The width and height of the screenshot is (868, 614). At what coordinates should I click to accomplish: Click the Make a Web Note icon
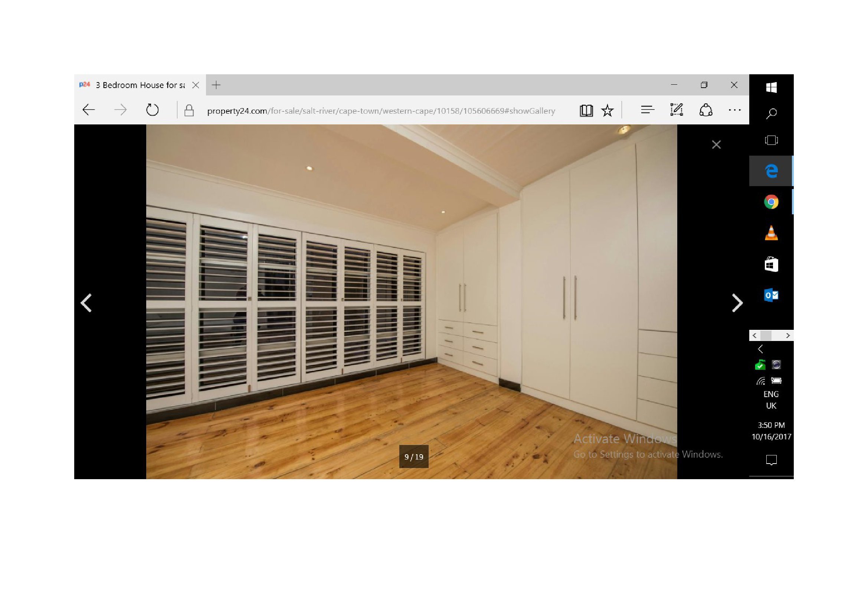pyautogui.click(x=677, y=110)
